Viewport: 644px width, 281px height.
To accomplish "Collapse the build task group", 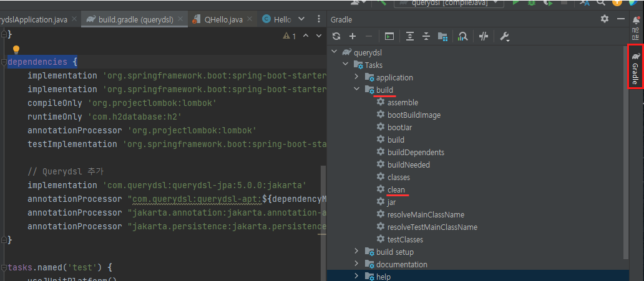I will [356, 90].
